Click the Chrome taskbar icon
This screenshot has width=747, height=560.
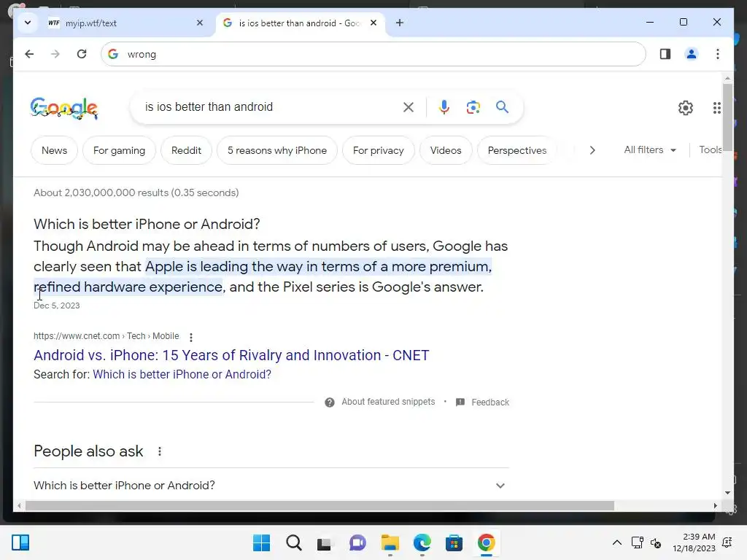click(x=487, y=542)
